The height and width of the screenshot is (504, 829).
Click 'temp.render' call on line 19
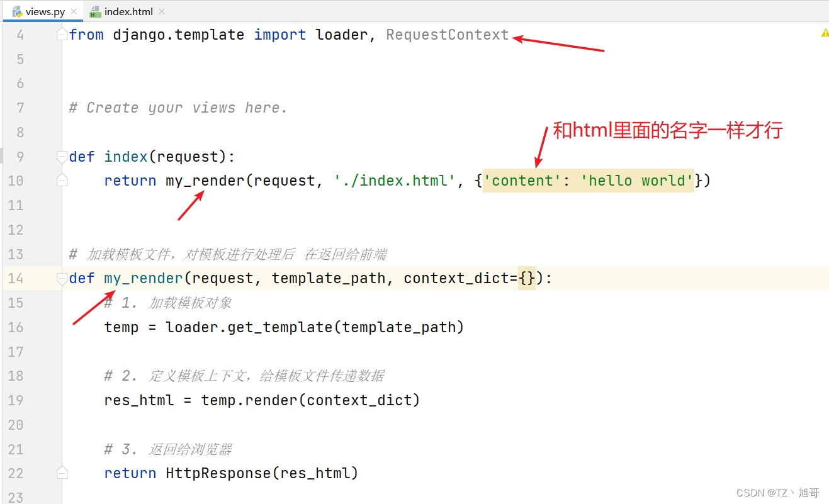pyautogui.click(x=250, y=400)
